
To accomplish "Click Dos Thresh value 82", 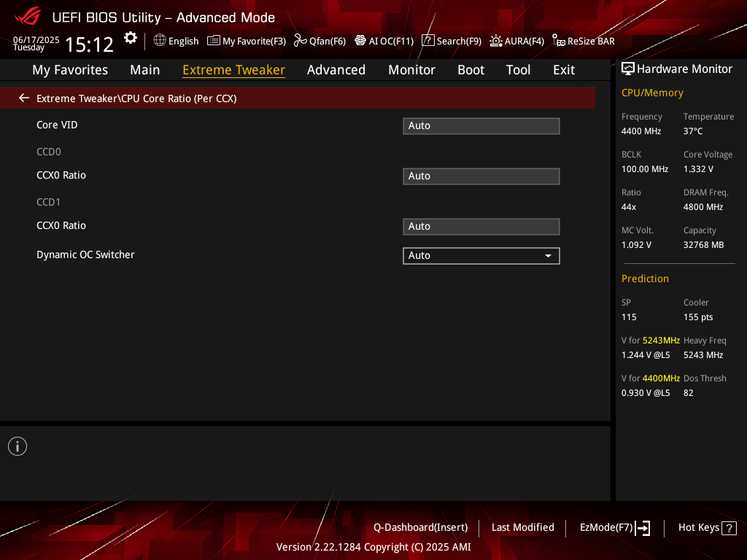I will coord(688,393).
